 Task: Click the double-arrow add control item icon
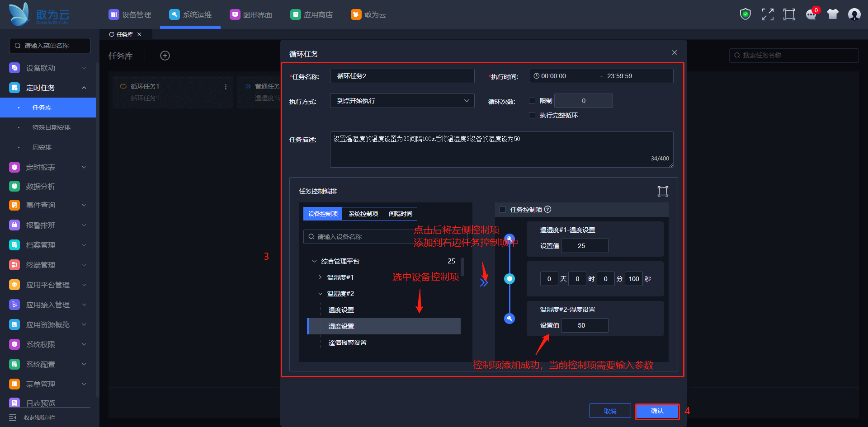(484, 283)
